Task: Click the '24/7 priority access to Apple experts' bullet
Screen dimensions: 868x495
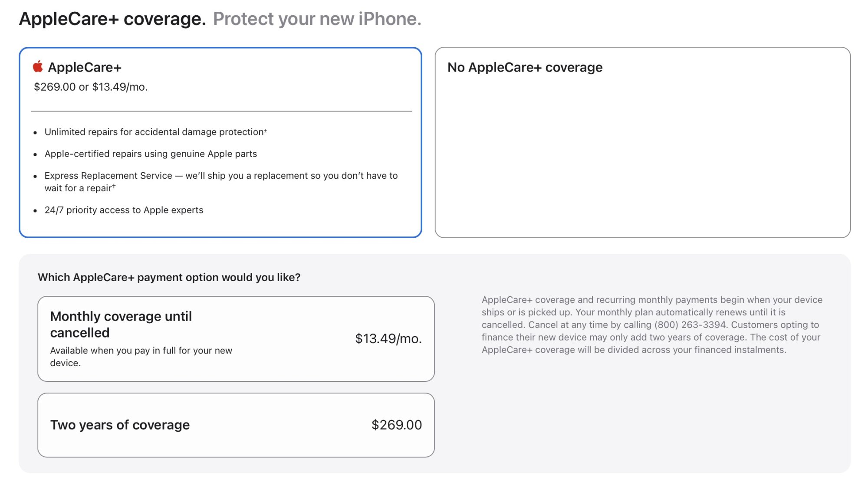Action: pyautogui.click(x=124, y=210)
